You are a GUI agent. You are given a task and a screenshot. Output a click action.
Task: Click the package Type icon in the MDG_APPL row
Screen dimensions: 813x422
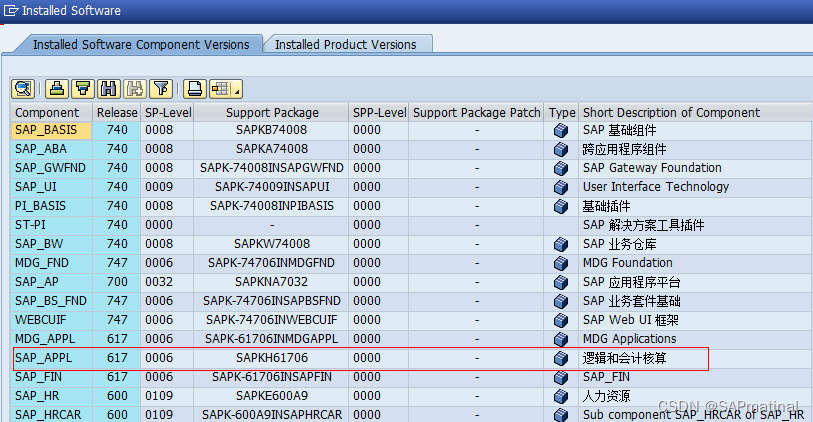pos(560,339)
